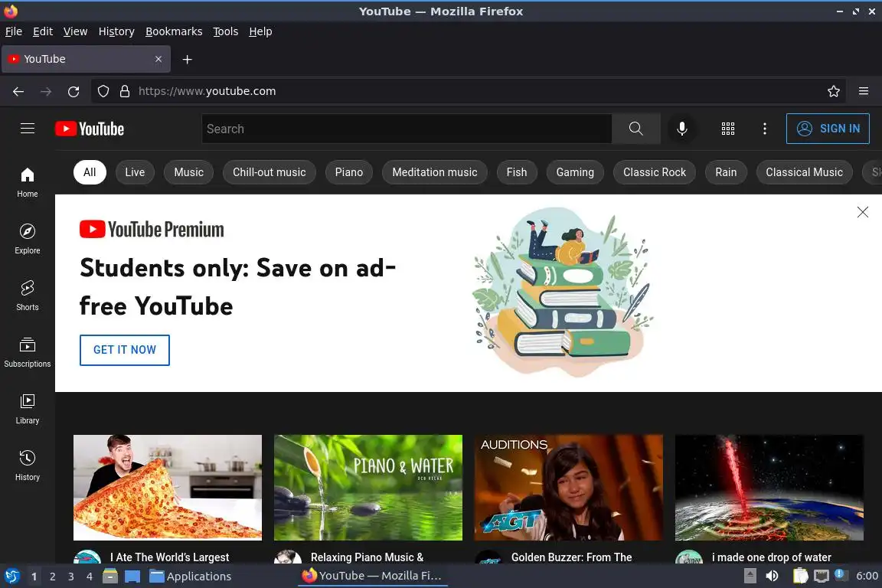Image resolution: width=882 pixels, height=588 pixels.
Task: Click the clipboard manager tray icon
Action: tap(800, 576)
